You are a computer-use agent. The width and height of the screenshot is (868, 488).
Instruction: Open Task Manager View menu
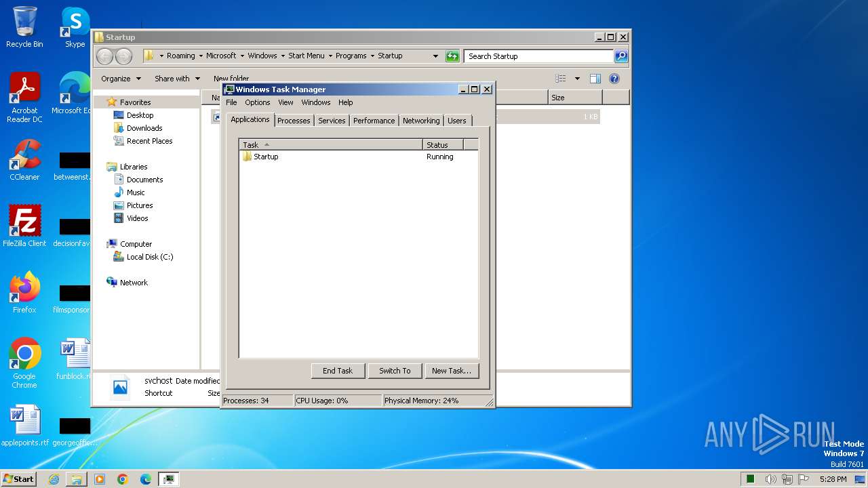285,102
